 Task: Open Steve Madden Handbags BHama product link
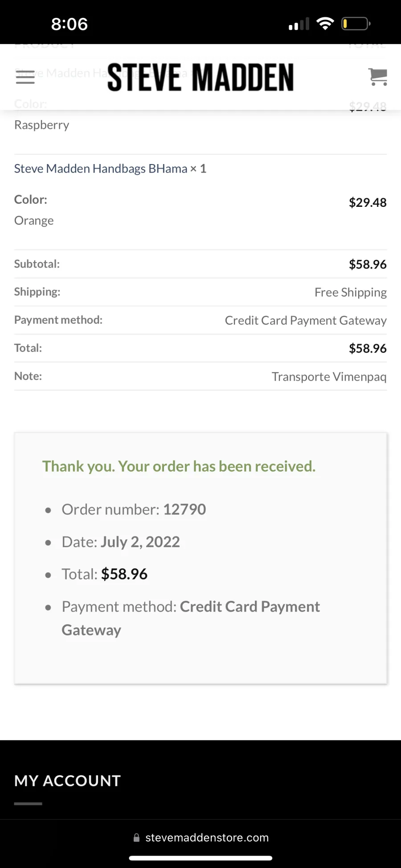tap(101, 169)
